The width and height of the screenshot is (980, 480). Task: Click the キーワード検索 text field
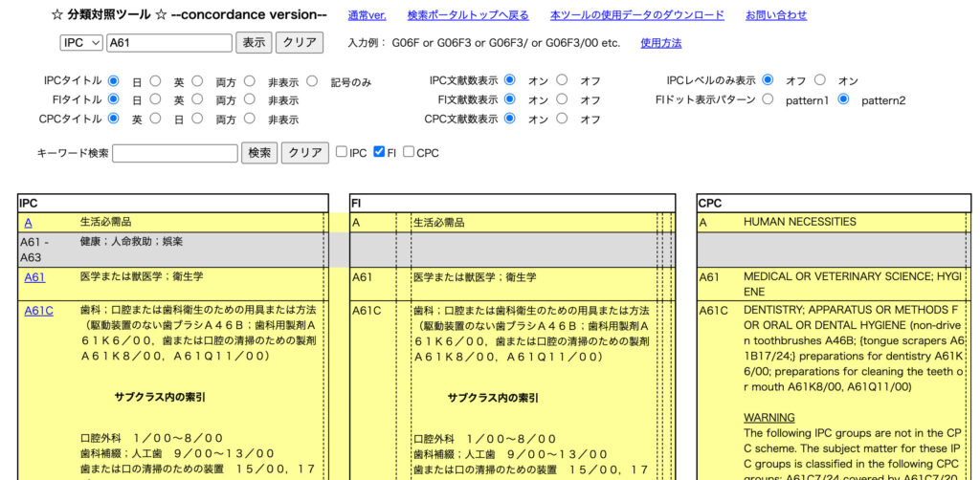[x=175, y=153]
